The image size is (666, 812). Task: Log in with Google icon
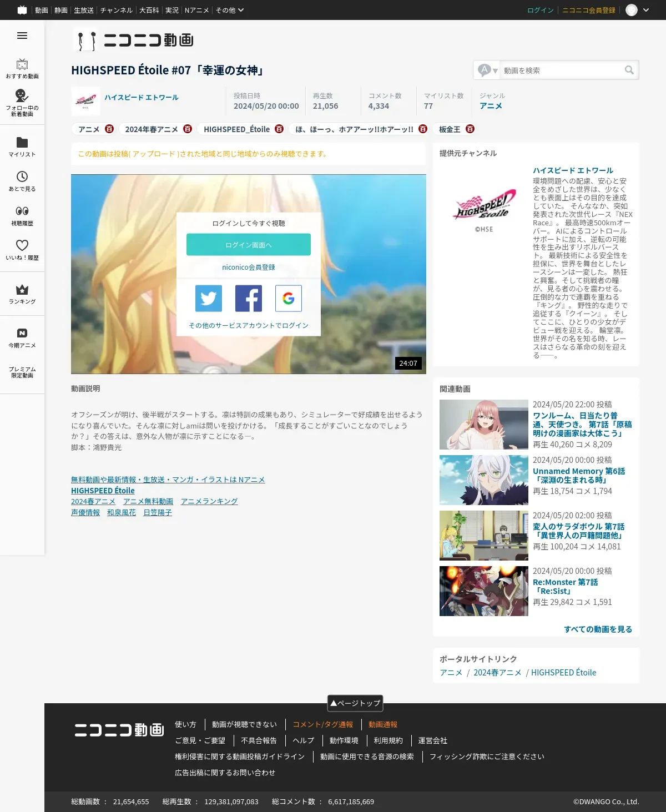pos(289,299)
